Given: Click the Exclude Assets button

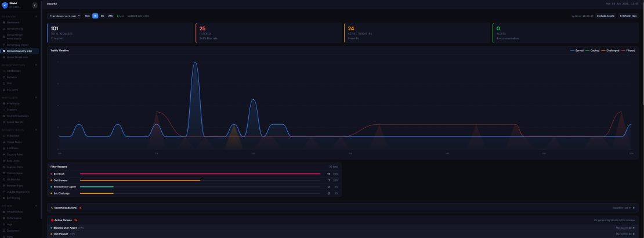Looking at the screenshot, I should 605,16.
